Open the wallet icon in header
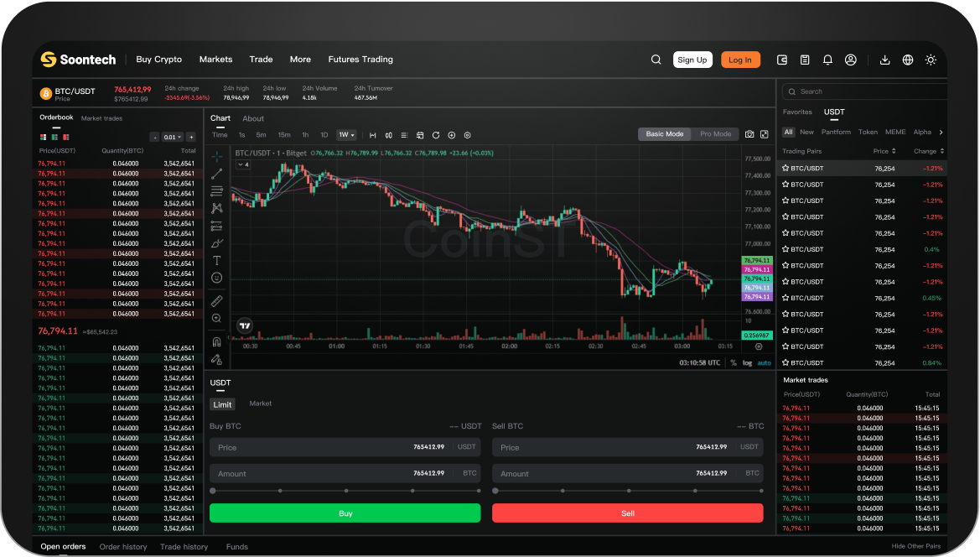The width and height of the screenshot is (980, 557). [x=782, y=60]
